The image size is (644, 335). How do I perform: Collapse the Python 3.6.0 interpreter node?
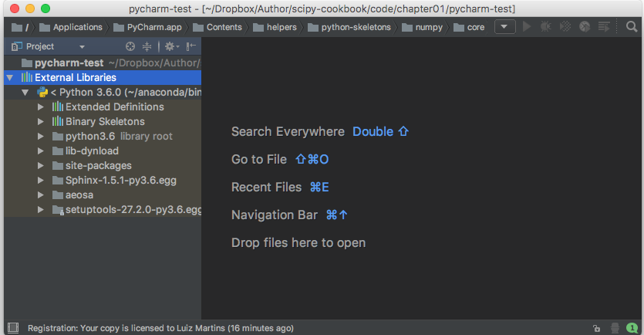25,93
